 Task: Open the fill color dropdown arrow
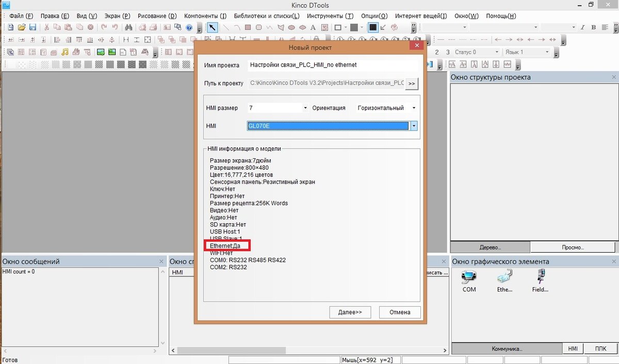(362, 27)
